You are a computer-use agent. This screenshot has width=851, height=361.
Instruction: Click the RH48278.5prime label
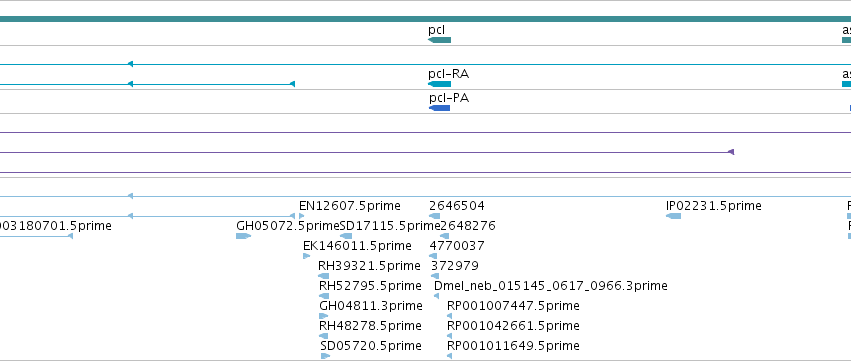(370, 326)
